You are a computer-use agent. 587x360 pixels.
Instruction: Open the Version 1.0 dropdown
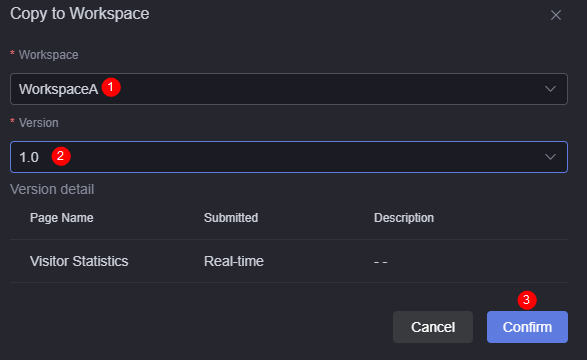point(289,157)
